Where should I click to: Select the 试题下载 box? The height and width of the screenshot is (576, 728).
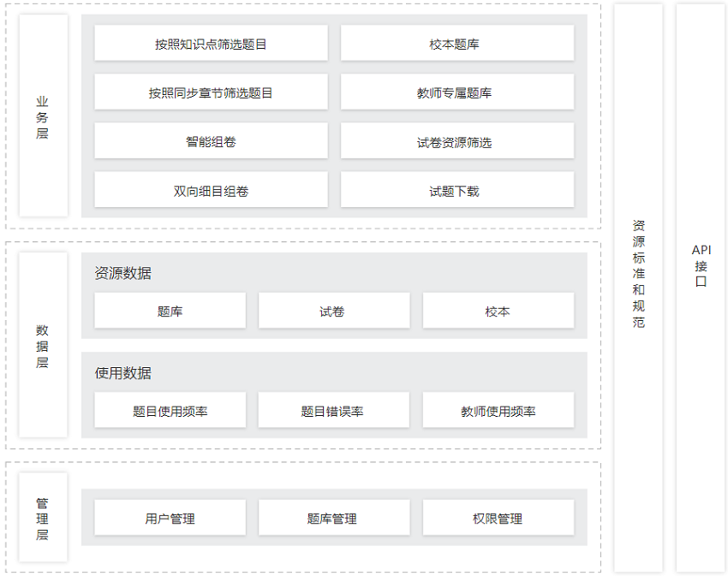[456, 189]
